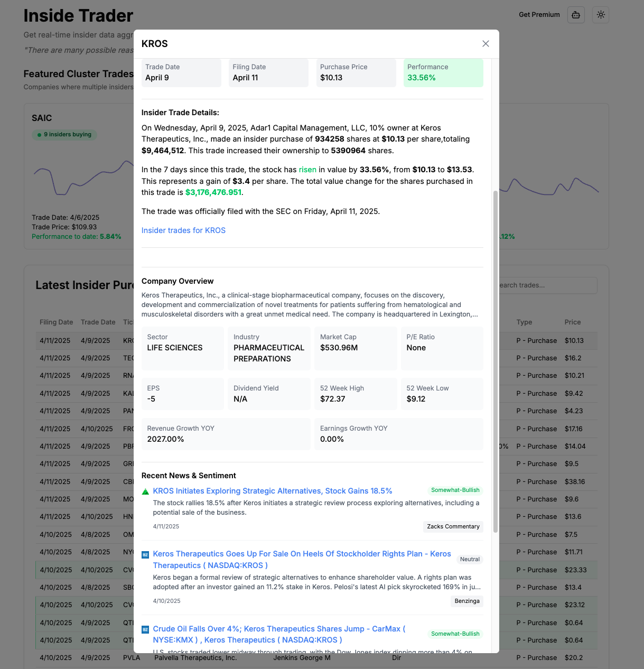The width and height of the screenshot is (644, 669).
Task: Toggle light/dark theme sun icon
Action: coord(601,15)
